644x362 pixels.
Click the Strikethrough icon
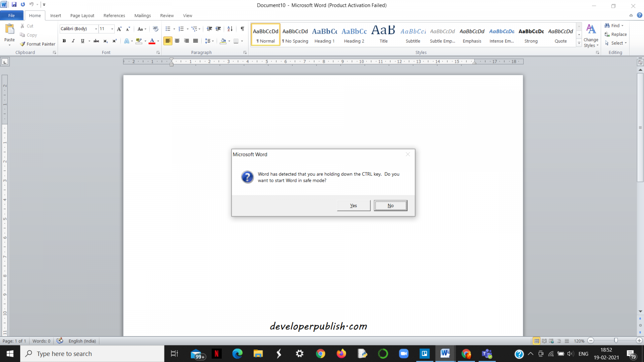(96, 41)
